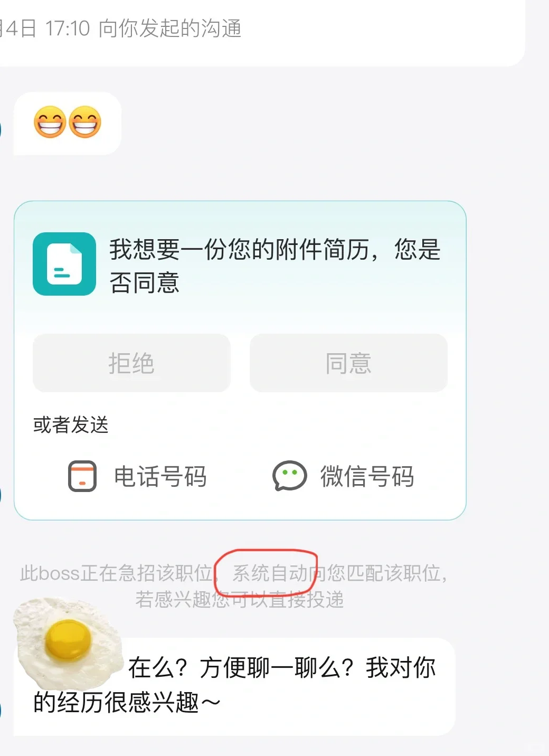The height and width of the screenshot is (756, 549).
Task: Tap the teal resume document icon
Action: [x=64, y=264]
